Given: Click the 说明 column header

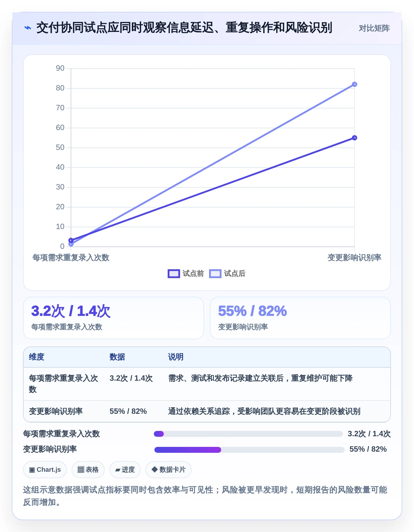Looking at the screenshot, I should (176, 357).
